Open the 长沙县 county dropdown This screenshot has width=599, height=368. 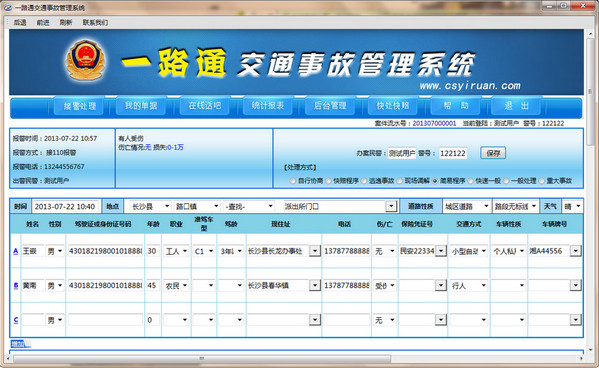pos(151,206)
